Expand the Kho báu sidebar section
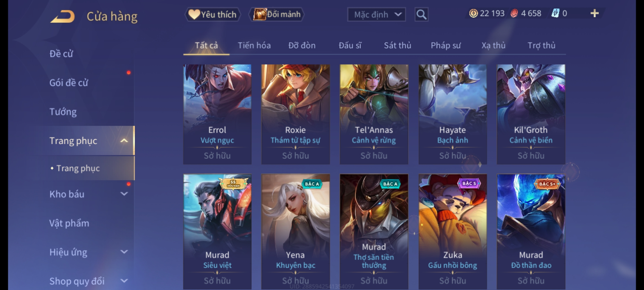This screenshot has width=644, height=290. (x=124, y=194)
